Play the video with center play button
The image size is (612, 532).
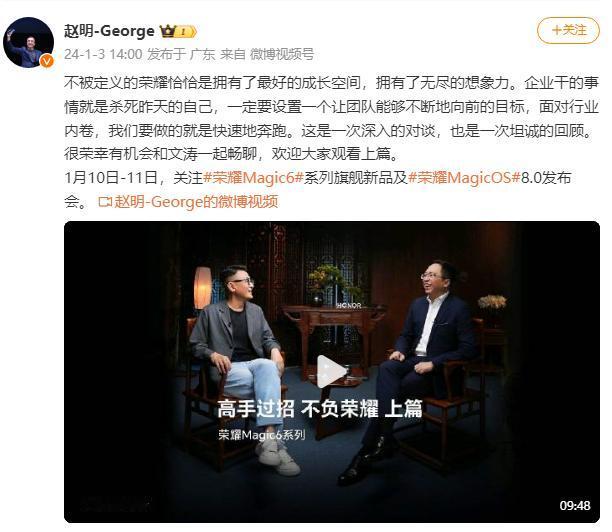pyautogui.click(x=331, y=372)
